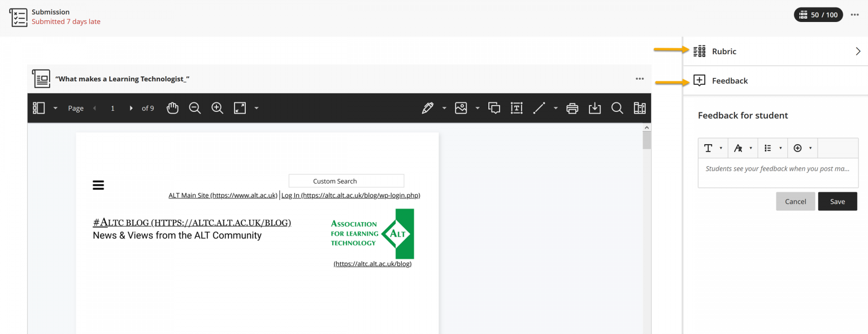Open the font formatting dropdown arrow

[750, 148]
